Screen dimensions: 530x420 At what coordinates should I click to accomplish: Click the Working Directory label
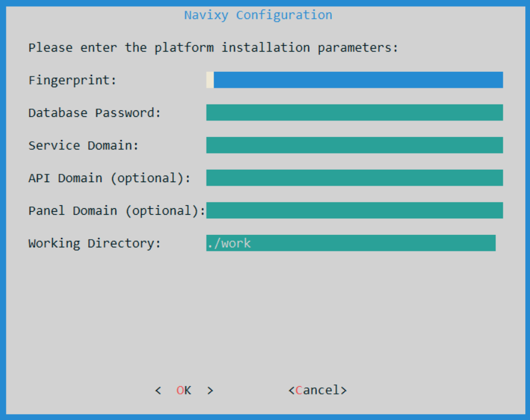coord(94,243)
